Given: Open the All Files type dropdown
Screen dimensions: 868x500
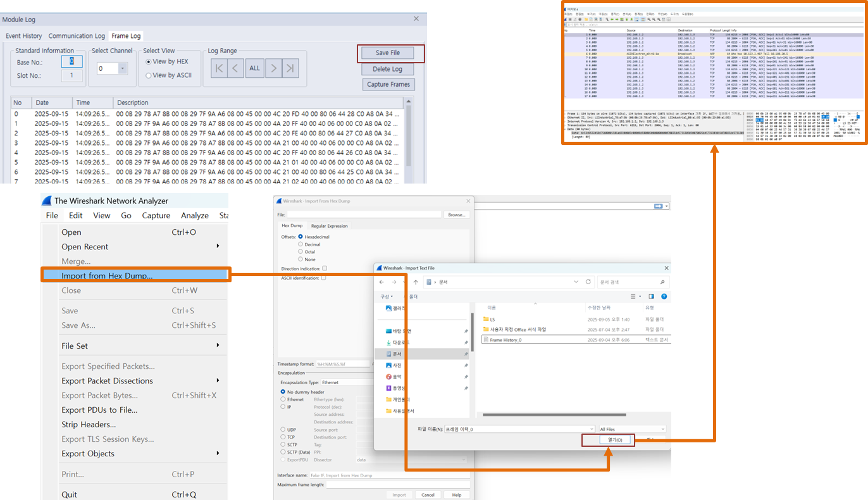Looking at the screenshot, I should [632, 429].
